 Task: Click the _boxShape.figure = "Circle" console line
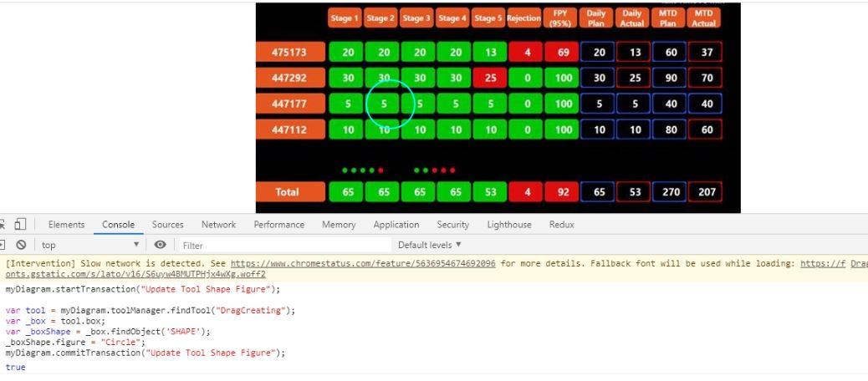click(75, 343)
